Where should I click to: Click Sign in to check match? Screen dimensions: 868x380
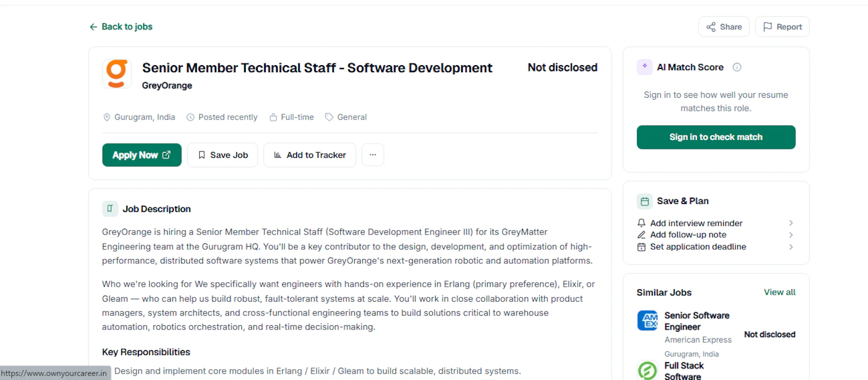coord(716,137)
